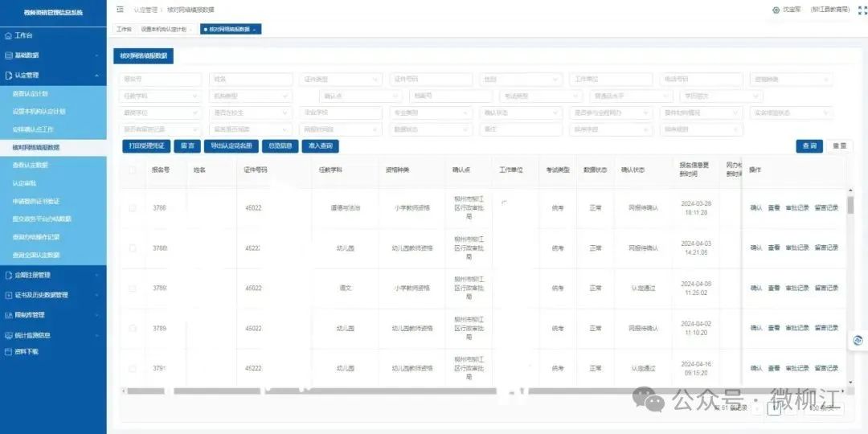Click the blue 查询 search button
This screenshot has height=434, width=868.
pos(809,145)
